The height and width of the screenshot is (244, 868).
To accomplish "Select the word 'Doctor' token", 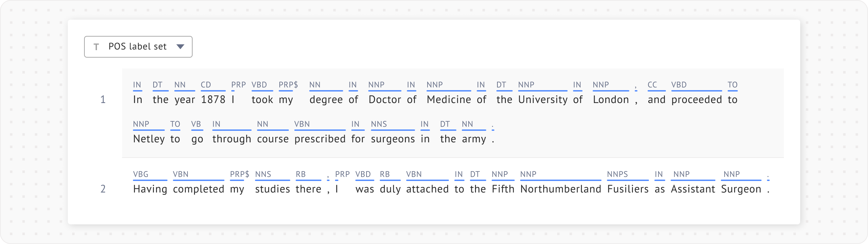I will tap(385, 100).
